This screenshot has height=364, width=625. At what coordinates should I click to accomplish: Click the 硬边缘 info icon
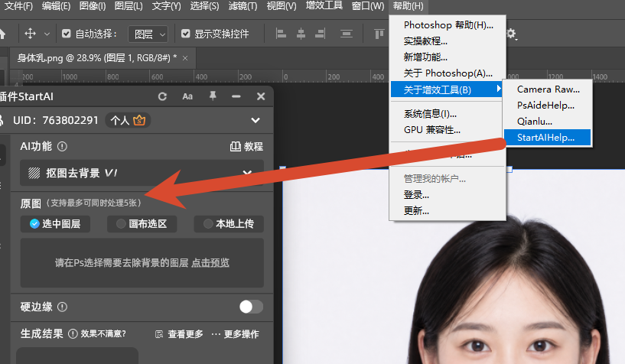(62, 307)
